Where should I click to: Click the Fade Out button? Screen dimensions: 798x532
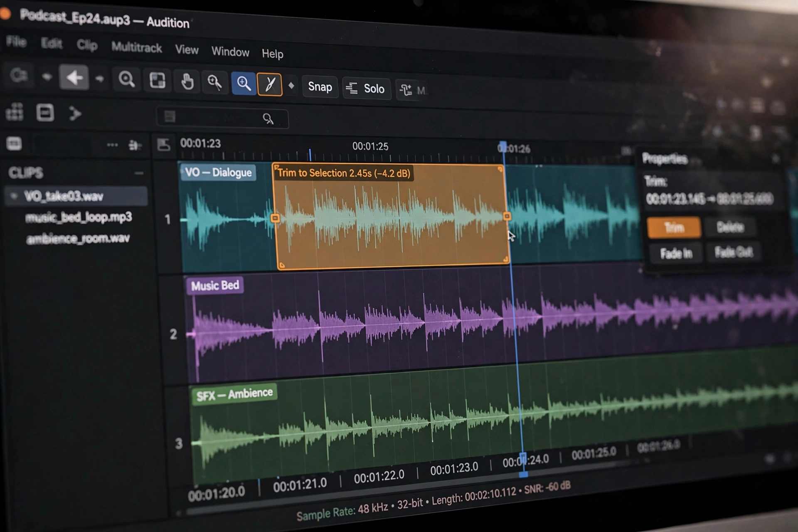[733, 252]
